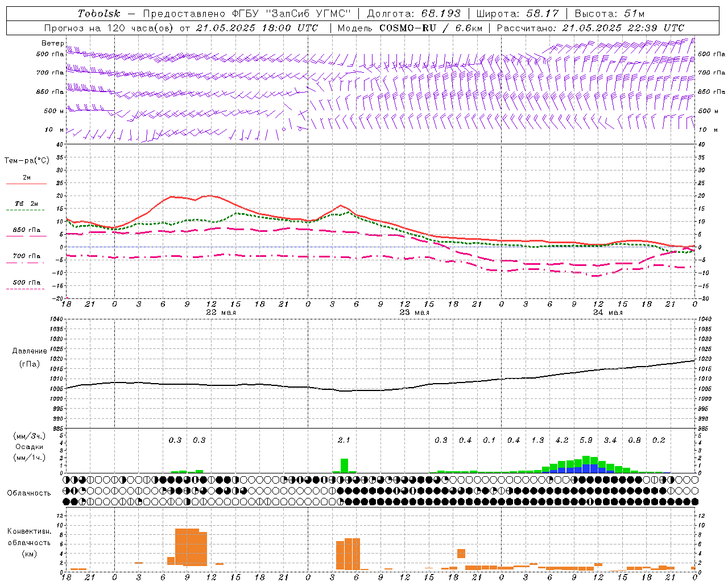Click the "Долгота: 68.193" longitude value
The image size is (728, 582).
(413, 13)
